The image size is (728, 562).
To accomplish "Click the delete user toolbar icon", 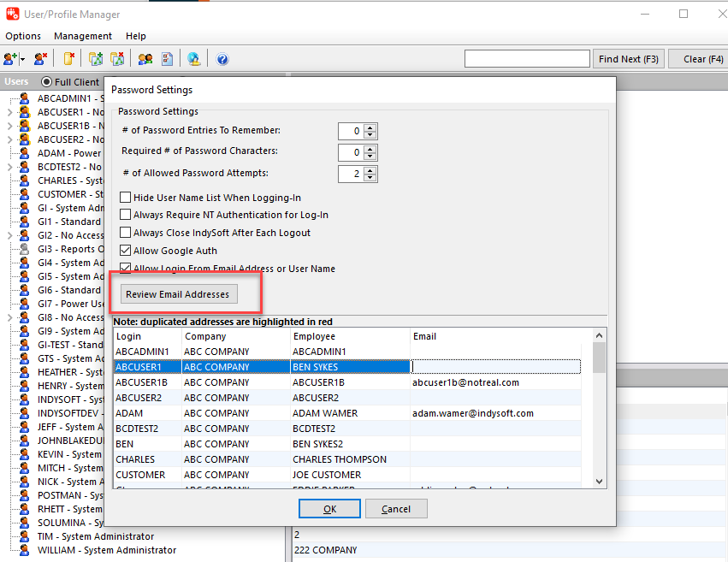I will [40, 59].
